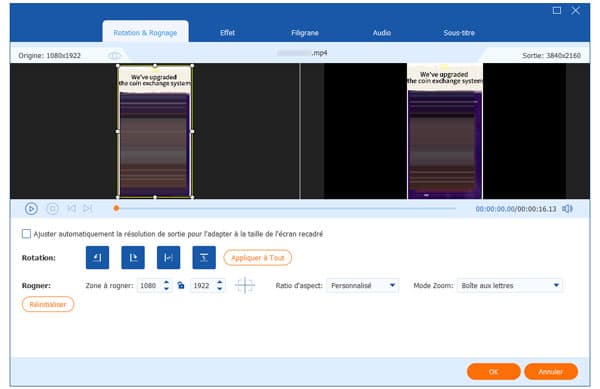Close the editor window
600x389 pixels.
pos(576,11)
